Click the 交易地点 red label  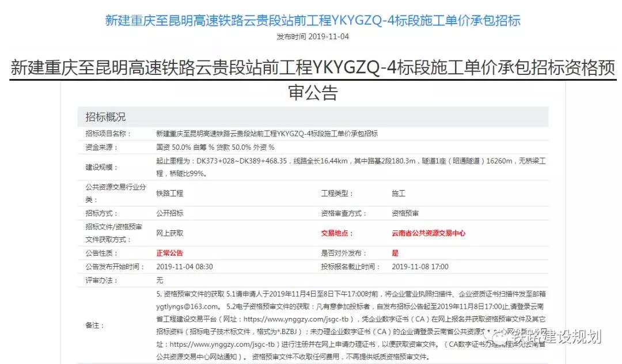click(x=337, y=233)
